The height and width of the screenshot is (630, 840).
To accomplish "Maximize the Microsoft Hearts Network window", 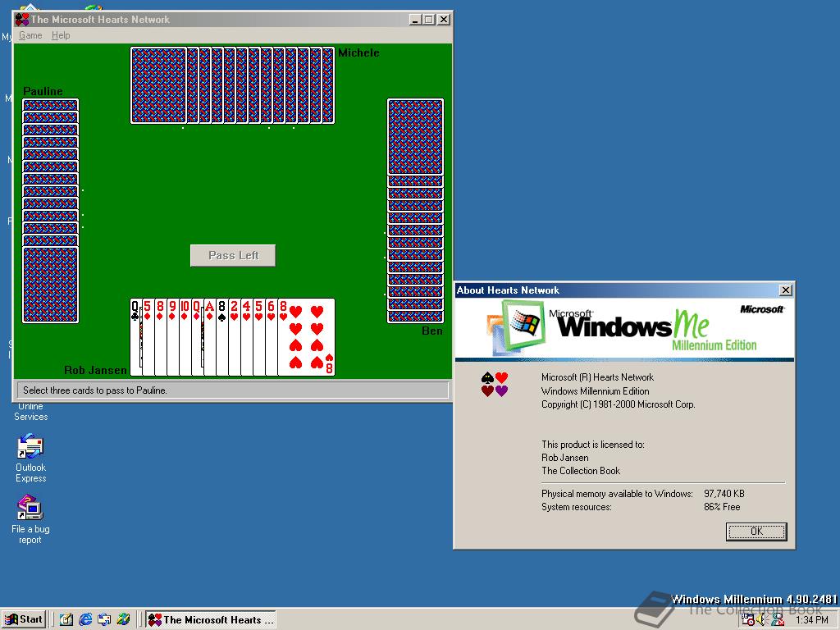I will click(428, 20).
